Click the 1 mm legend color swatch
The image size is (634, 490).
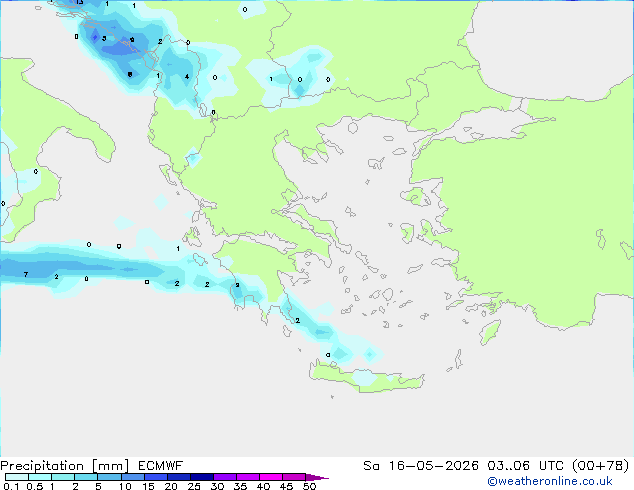point(63,477)
